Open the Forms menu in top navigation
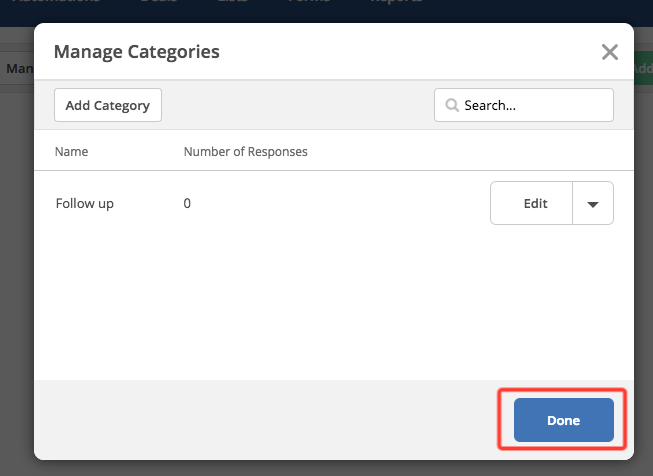Viewport: 653px width, 476px height. (x=308, y=3)
